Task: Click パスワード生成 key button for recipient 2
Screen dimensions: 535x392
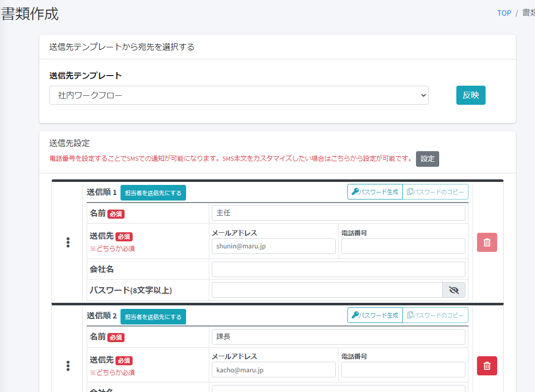Action: [x=375, y=315]
